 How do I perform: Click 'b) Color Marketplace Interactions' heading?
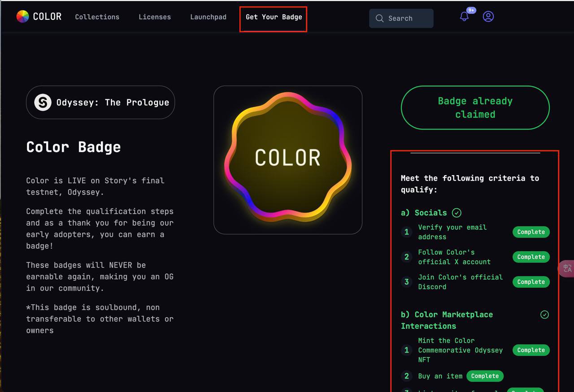click(447, 320)
